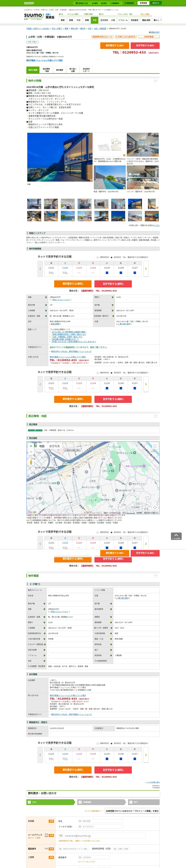Click the ページの先頭へ floating button
The image size is (186, 868).
tap(176, 536)
